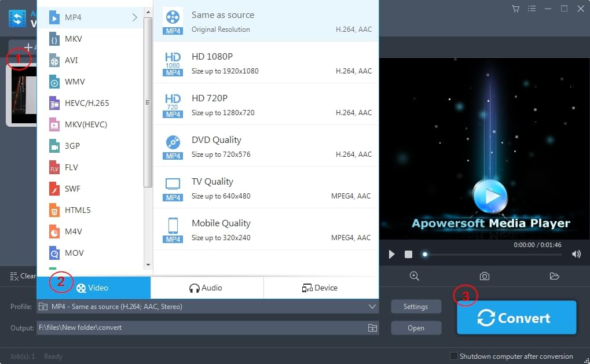The width and height of the screenshot is (590, 364).
Task: Expand MP4 format submenu chevron
Action: (135, 17)
